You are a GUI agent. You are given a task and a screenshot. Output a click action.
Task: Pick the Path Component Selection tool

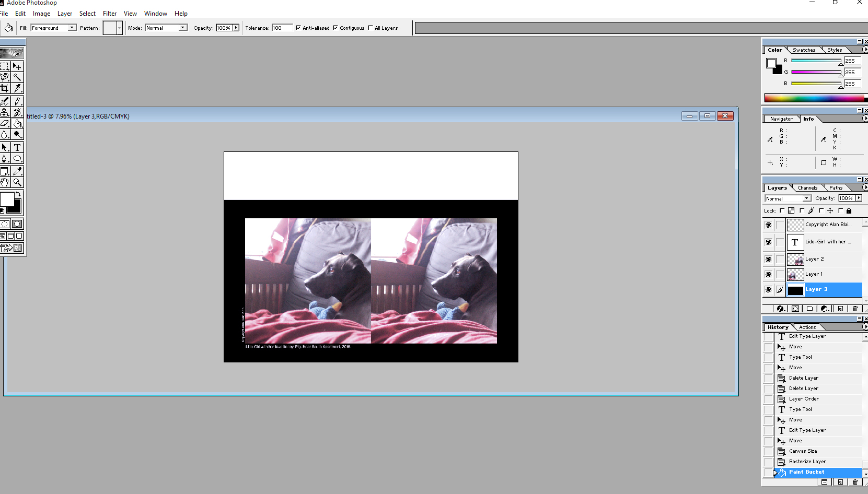coord(5,147)
